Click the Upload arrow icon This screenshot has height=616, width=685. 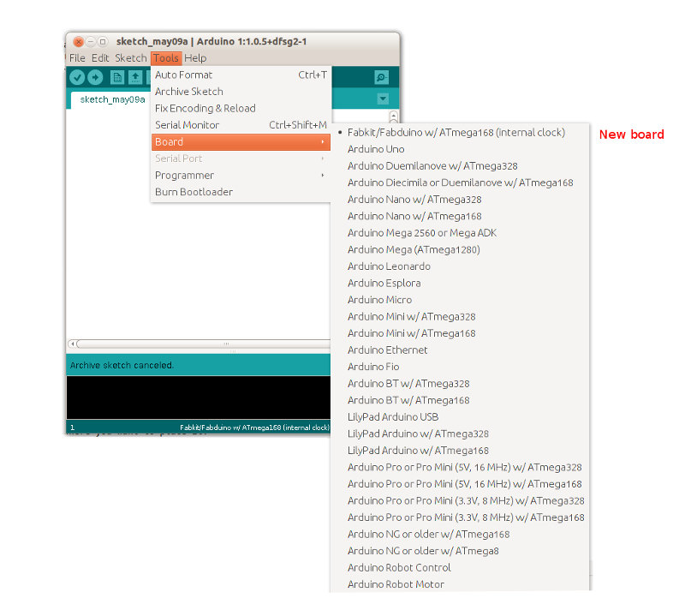click(95, 77)
